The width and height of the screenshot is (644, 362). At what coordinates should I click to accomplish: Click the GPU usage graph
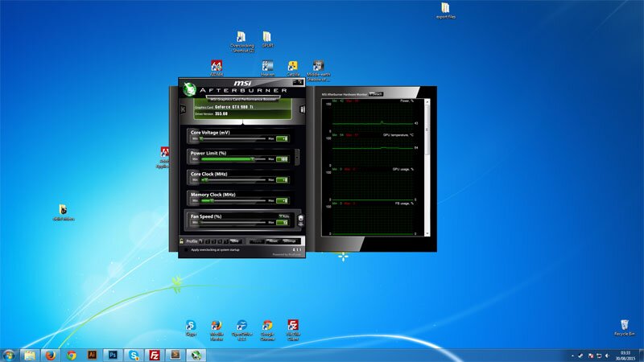click(x=373, y=185)
